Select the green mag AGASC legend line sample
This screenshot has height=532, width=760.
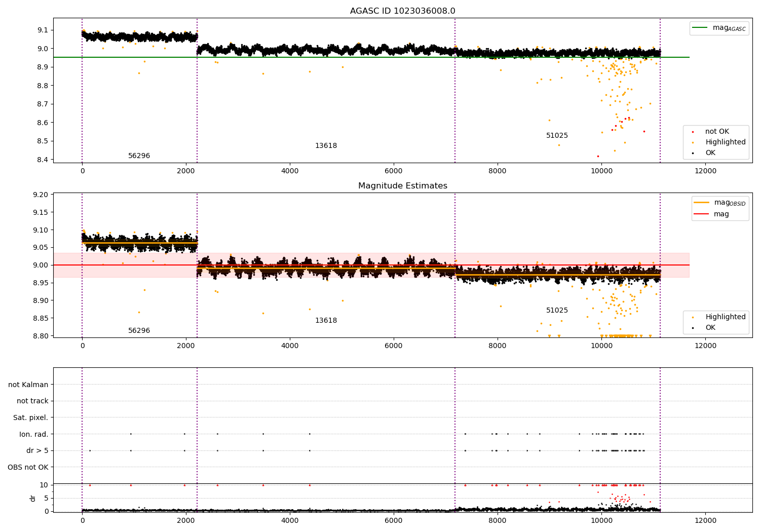[x=701, y=28]
